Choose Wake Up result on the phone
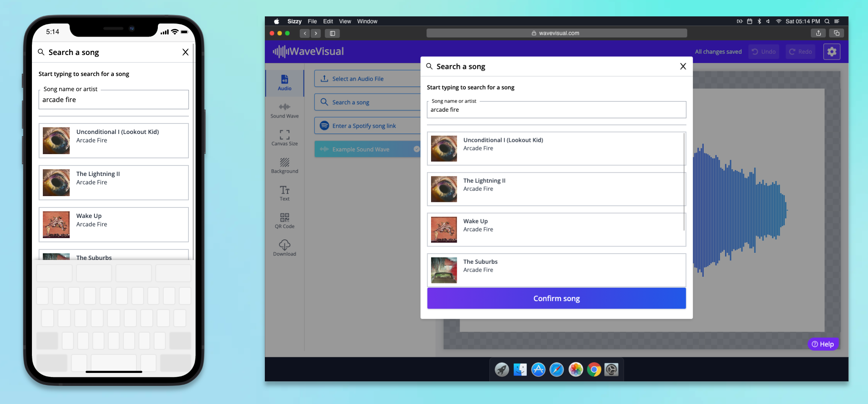The height and width of the screenshot is (404, 868). [114, 225]
